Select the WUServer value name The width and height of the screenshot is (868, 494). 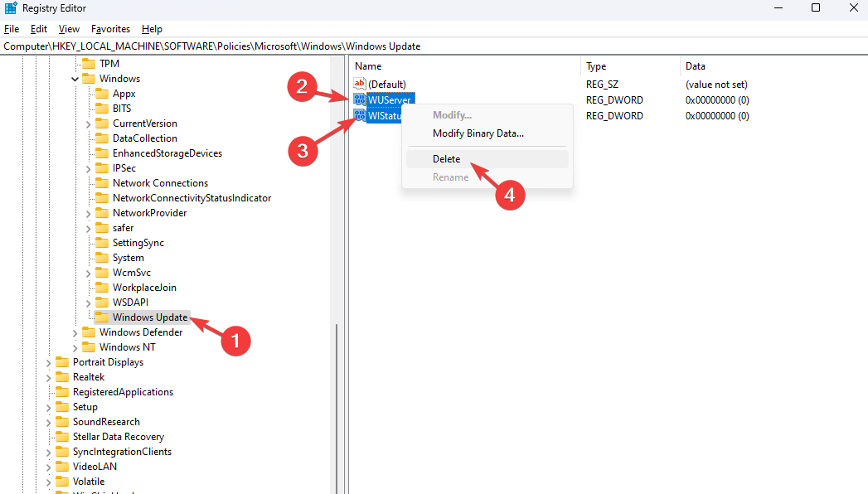coord(390,99)
